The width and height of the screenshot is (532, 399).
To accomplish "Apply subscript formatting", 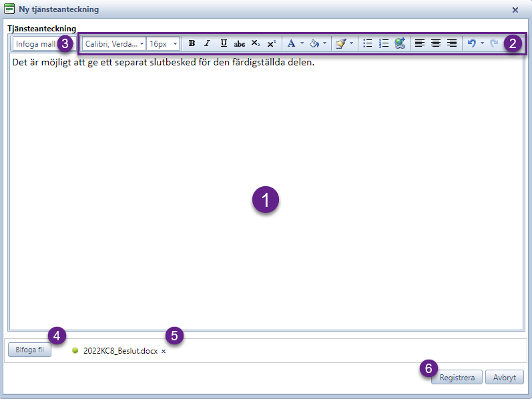I will click(256, 43).
